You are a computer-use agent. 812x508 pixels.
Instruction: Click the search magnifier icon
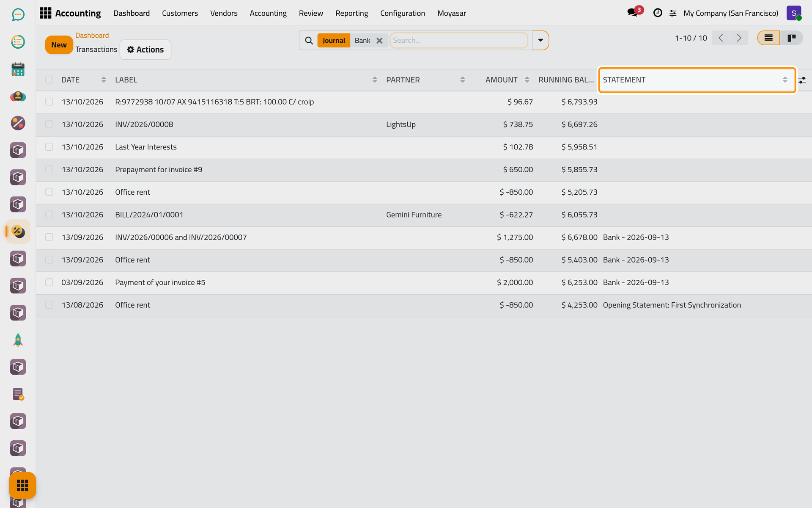click(309, 41)
